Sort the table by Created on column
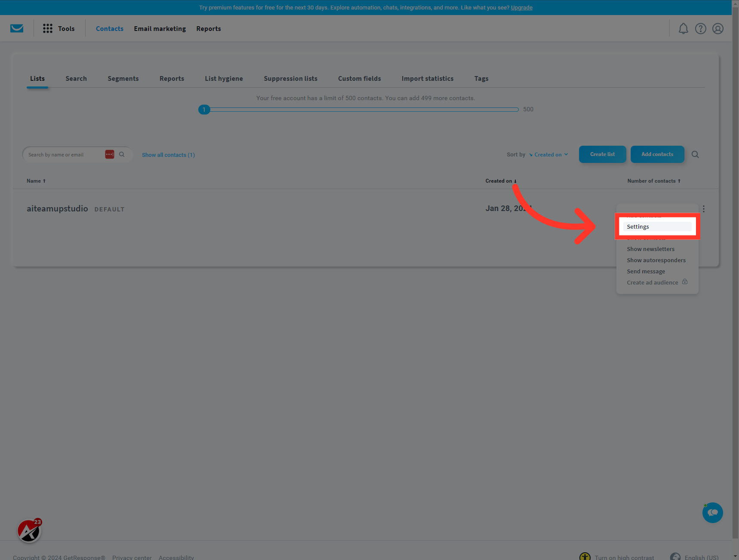 (x=501, y=181)
